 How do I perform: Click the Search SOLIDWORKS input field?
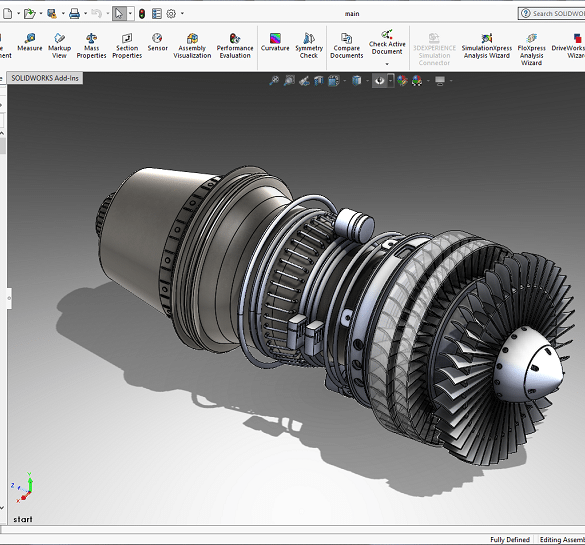[552, 13]
